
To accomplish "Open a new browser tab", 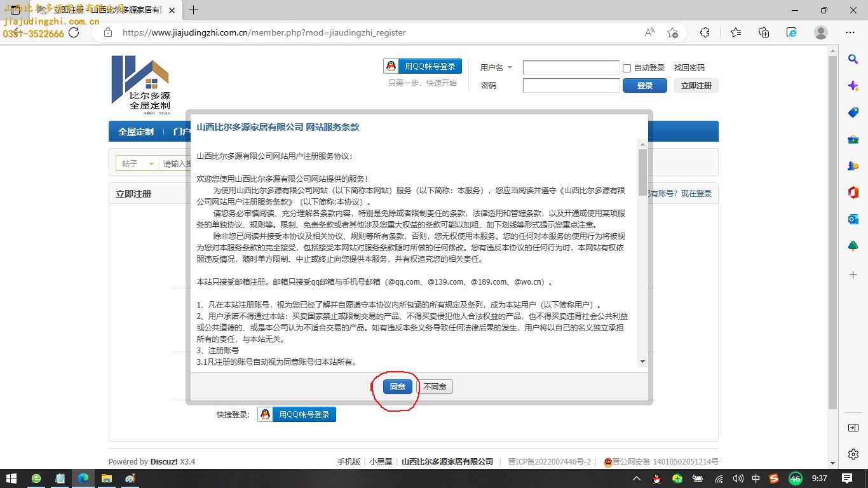I will [x=194, y=10].
